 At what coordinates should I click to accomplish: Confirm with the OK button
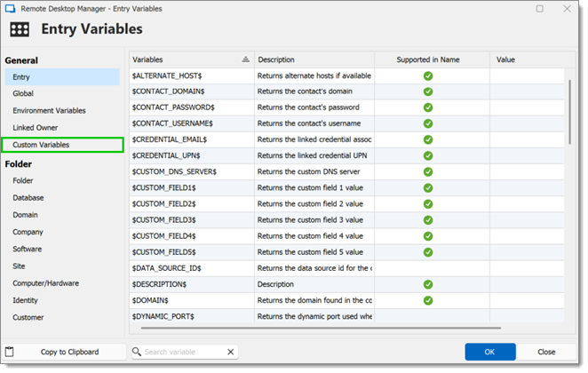490,352
